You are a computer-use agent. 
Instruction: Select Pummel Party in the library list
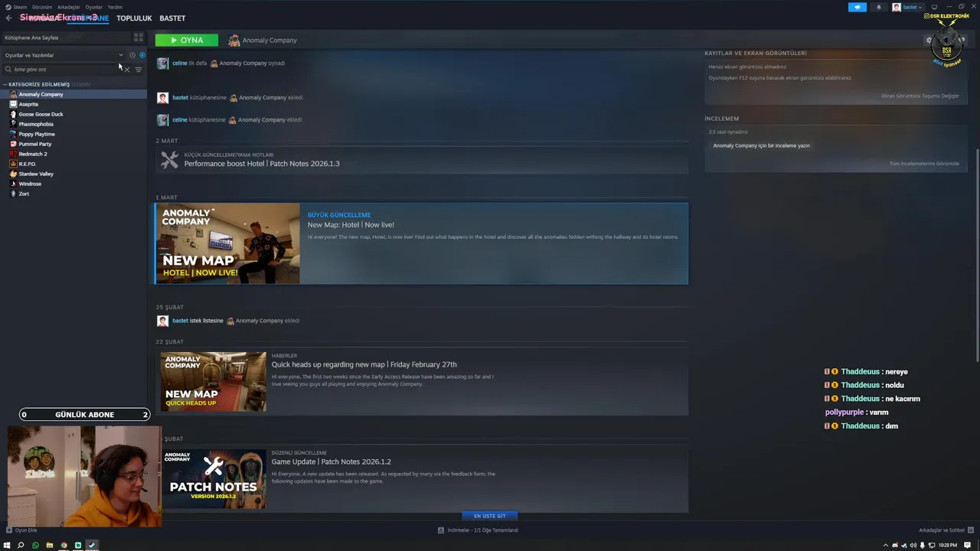coord(73,144)
